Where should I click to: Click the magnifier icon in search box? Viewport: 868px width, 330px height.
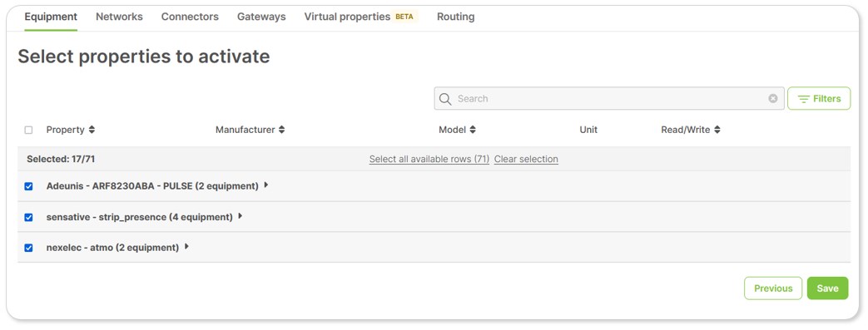coord(445,99)
